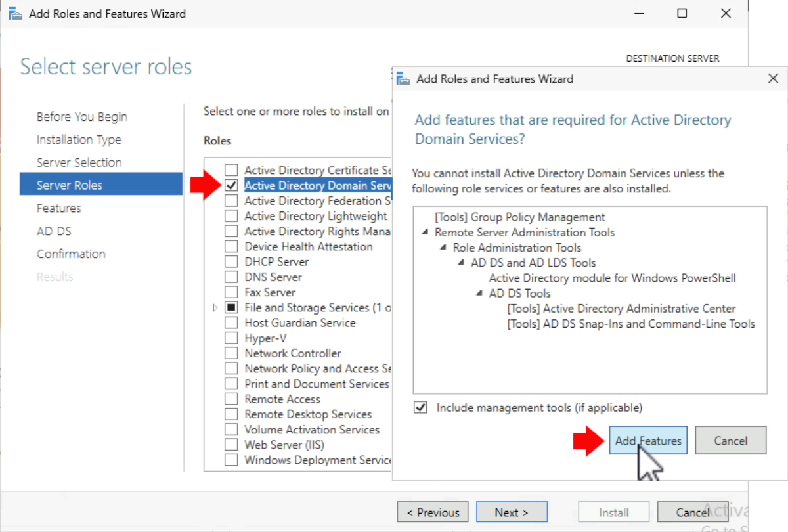Toggle Include management tools (if applicable)

[420, 407]
